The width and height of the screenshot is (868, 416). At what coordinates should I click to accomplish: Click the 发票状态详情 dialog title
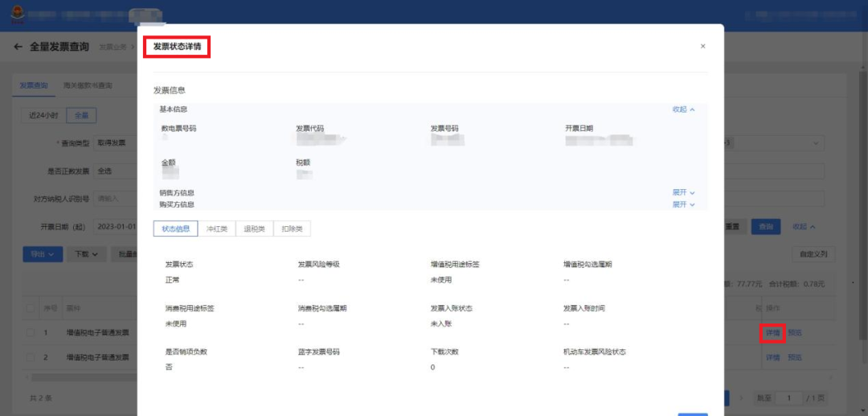pyautogui.click(x=177, y=47)
